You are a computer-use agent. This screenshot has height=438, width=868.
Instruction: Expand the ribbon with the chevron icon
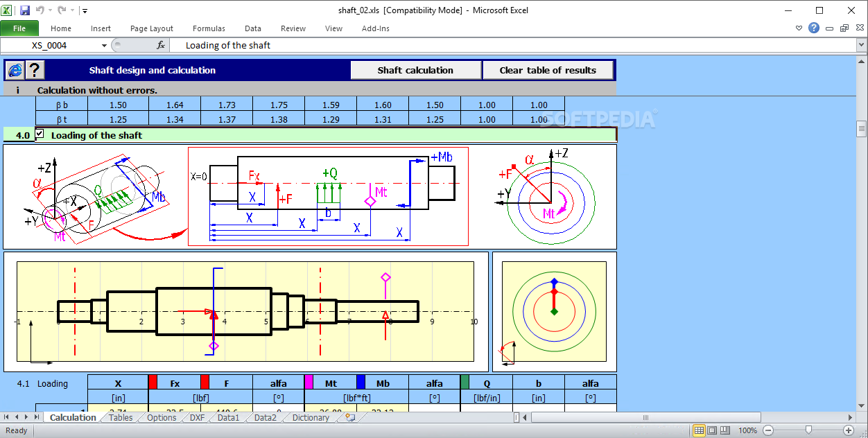[x=799, y=28]
